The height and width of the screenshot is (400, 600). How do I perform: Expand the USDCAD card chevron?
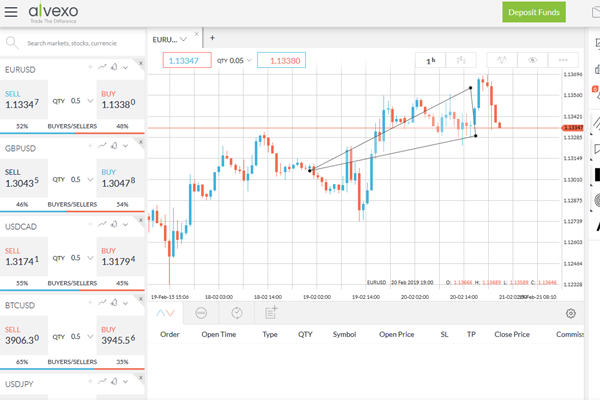point(126,224)
